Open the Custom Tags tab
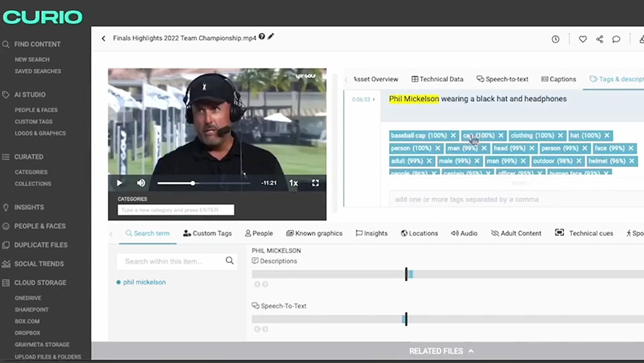Viewport: 644px width, 363px height. click(x=207, y=233)
